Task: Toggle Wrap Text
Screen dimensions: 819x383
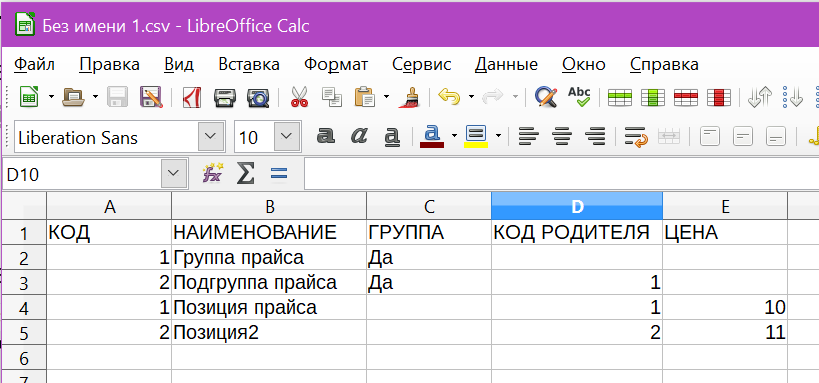Action: point(636,137)
